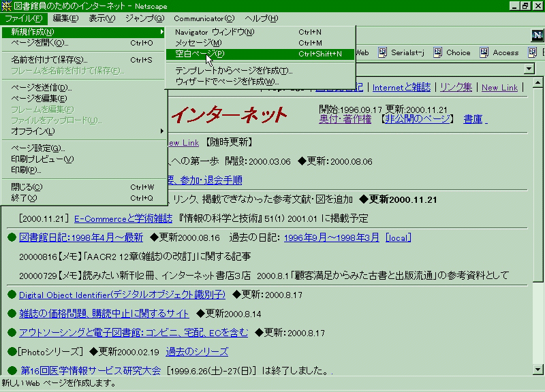Click the Choice bookmark label
This screenshot has height=392, width=545.
(458, 52)
